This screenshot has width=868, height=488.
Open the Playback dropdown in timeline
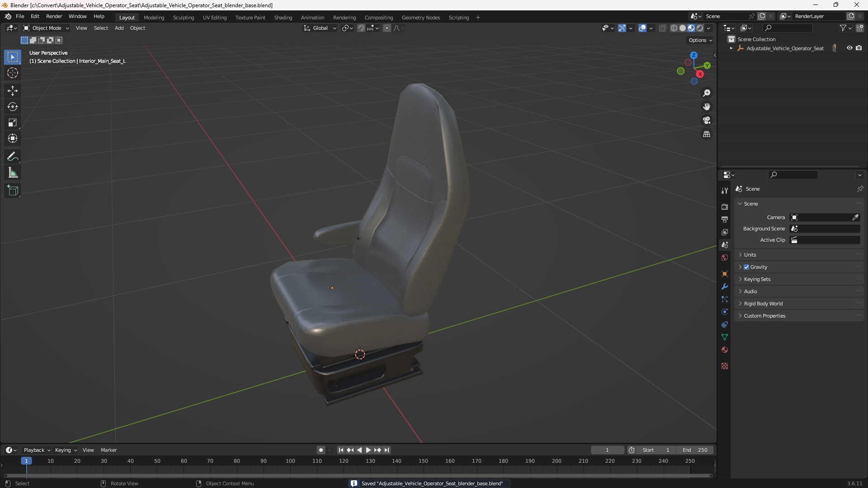pos(37,450)
